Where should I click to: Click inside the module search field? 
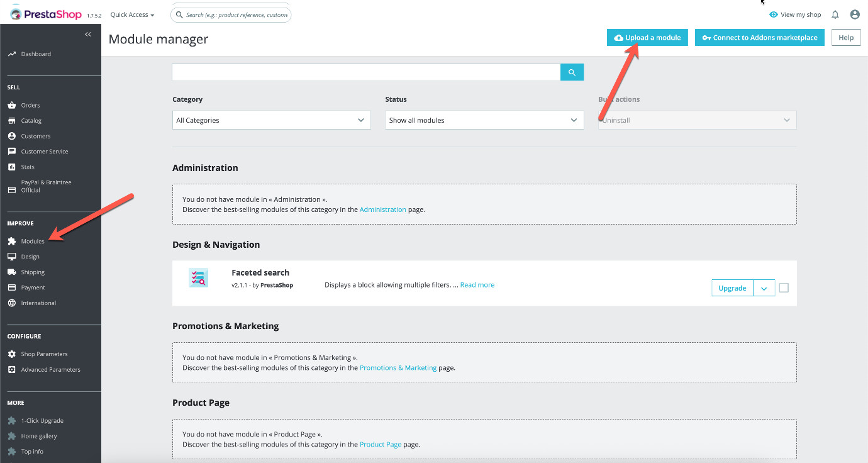(365, 72)
